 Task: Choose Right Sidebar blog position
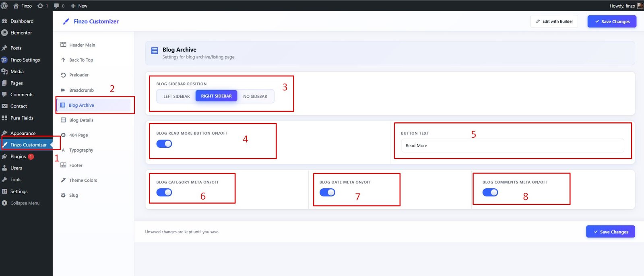pos(217,96)
